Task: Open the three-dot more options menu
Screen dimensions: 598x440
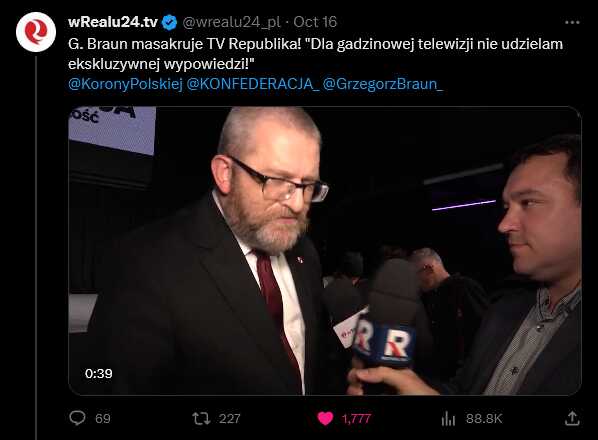Action: (x=572, y=23)
